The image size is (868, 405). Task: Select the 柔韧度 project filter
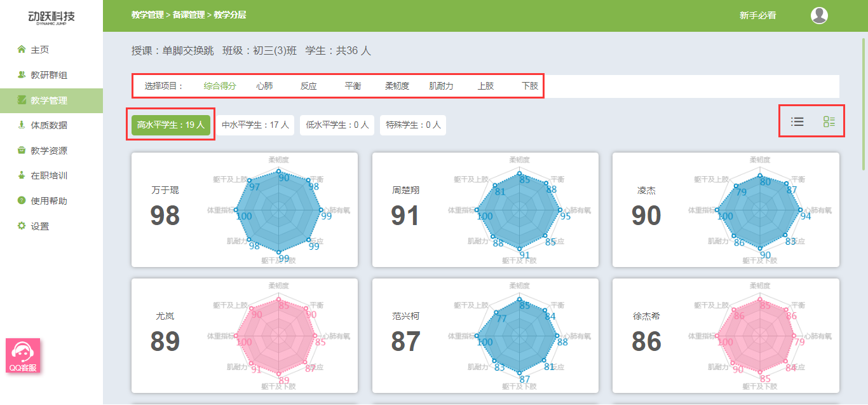point(397,86)
